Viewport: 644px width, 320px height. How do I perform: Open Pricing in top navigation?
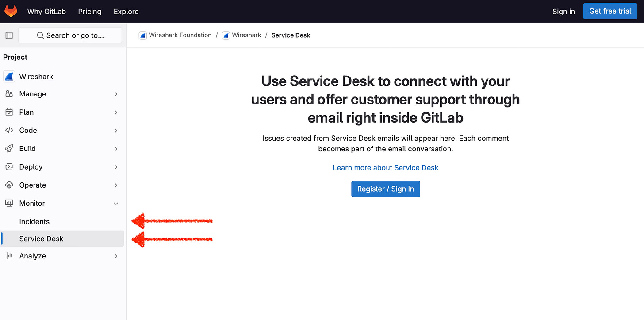[90, 12]
